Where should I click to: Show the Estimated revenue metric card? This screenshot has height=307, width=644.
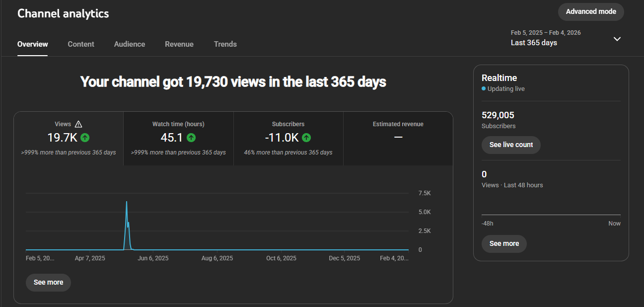[398, 138]
